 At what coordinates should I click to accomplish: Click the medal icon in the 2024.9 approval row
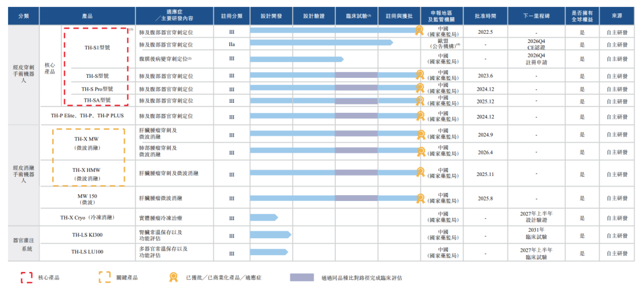point(420,134)
